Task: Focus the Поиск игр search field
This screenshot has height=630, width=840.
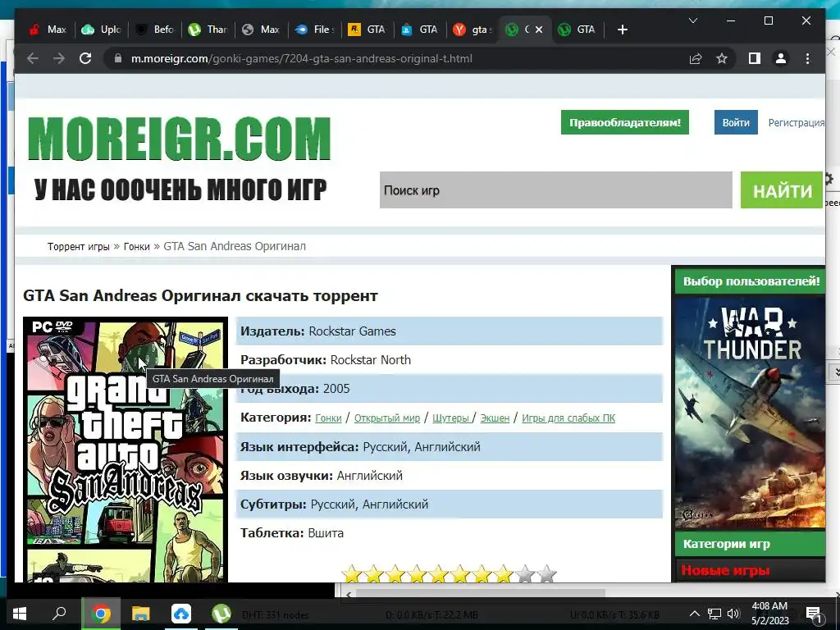Action: (555, 190)
